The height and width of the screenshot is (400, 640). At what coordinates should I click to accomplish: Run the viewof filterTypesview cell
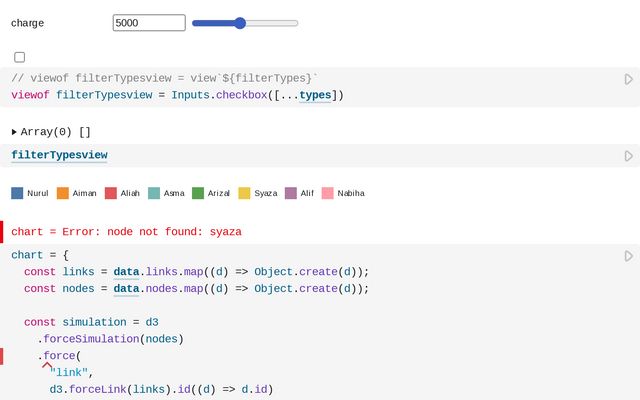coord(628,79)
